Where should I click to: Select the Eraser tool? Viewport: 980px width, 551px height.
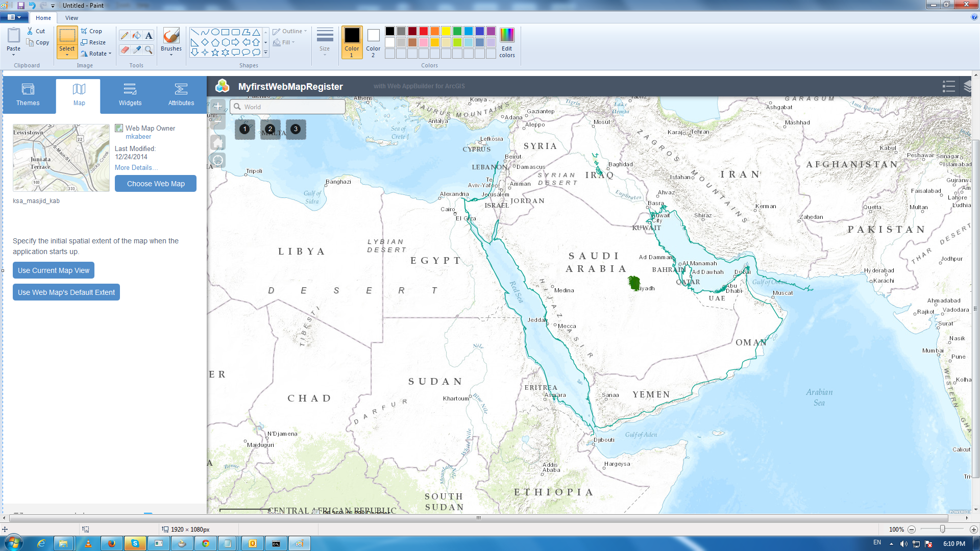point(124,49)
